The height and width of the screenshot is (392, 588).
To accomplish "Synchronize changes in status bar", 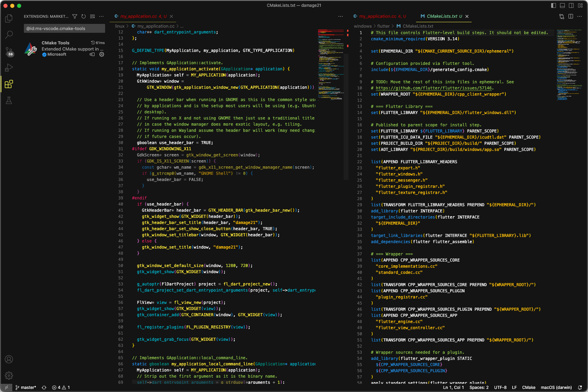I will point(44,388).
